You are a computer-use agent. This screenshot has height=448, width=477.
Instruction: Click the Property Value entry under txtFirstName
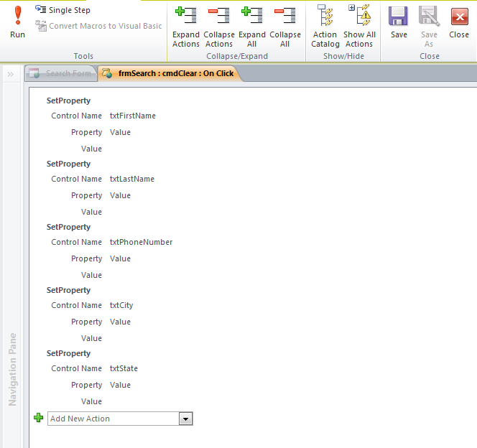coord(120,132)
